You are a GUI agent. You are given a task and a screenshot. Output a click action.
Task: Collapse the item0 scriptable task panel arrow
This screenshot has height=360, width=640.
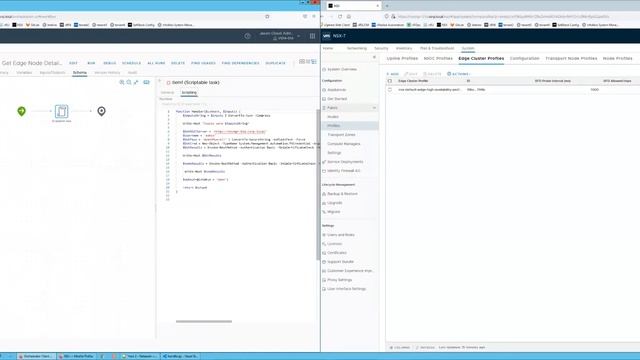(160, 81)
